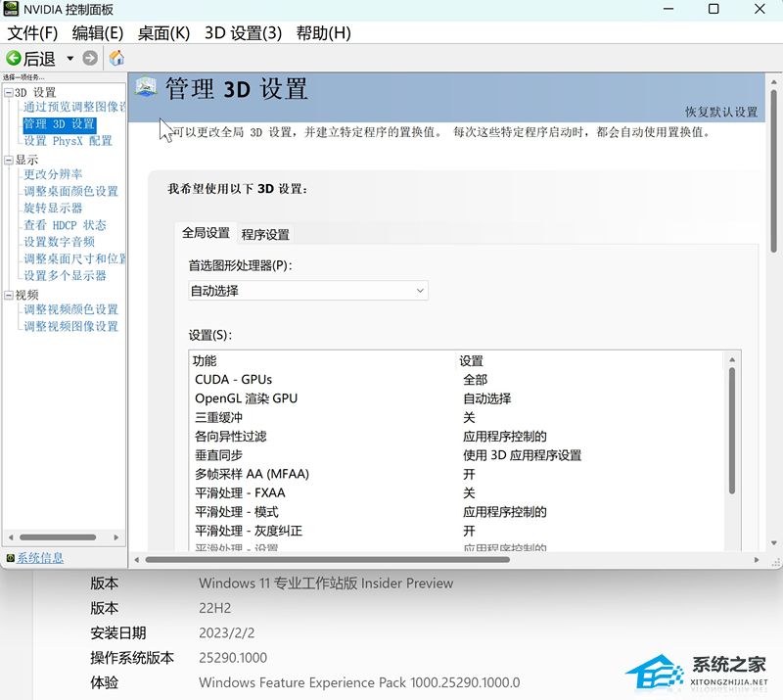Collapse the 显示 tree node
This screenshot has height=700, width=783.
click(x=8, y=160)
